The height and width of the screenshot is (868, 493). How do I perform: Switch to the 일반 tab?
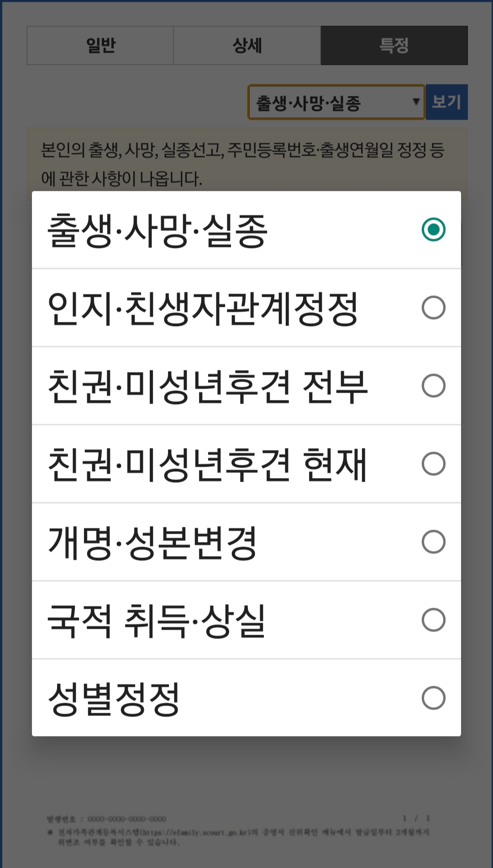(x=100, y=46)
